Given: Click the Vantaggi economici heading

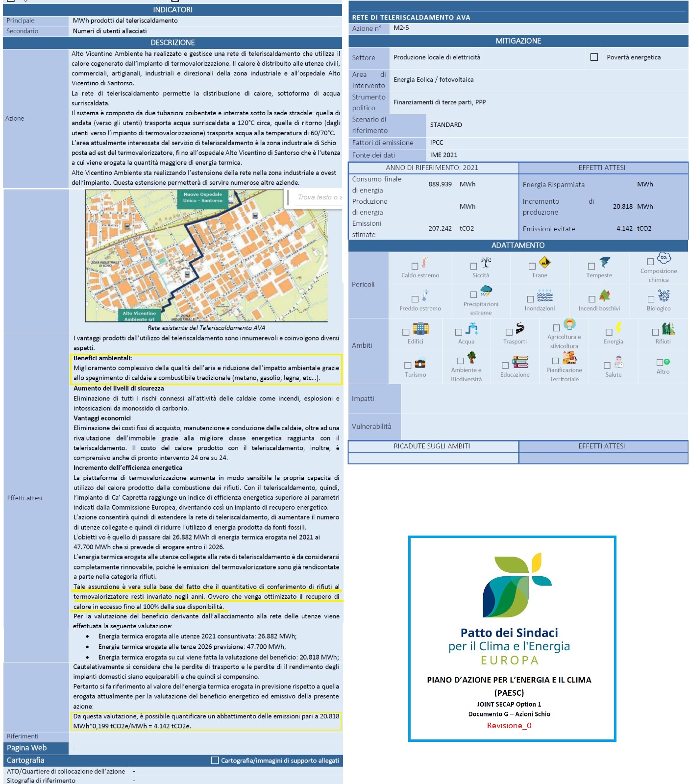Looking at the screenshot, I should 102,418.
